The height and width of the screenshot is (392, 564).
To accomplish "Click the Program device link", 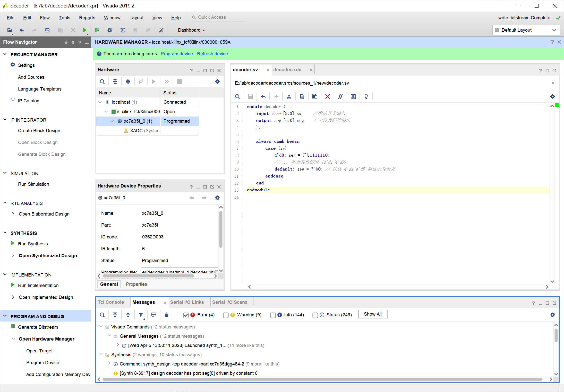I will point(177,54).
